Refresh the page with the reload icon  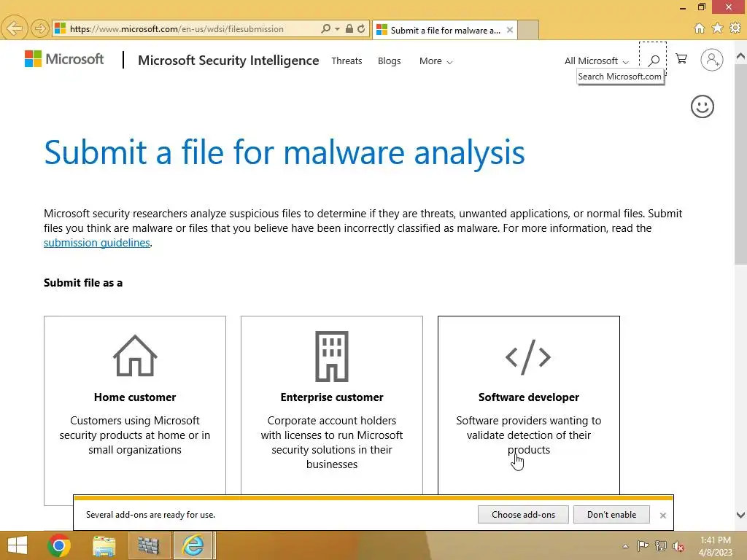point(361,29)
